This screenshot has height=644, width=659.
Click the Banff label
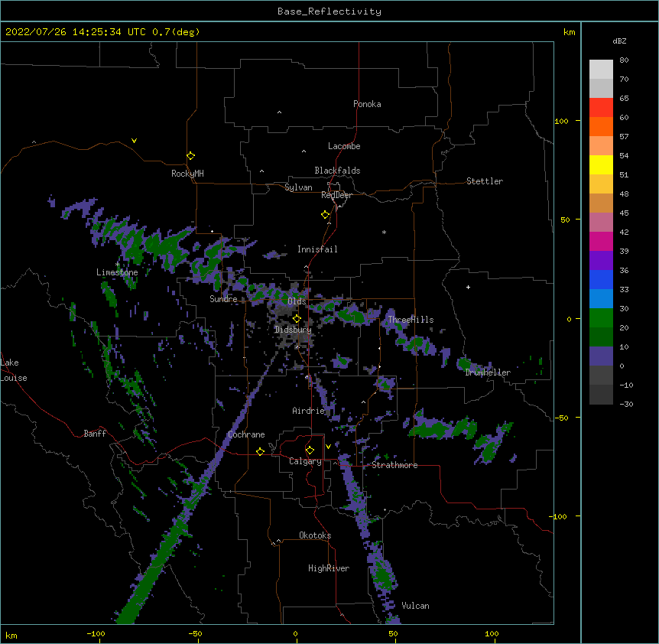click(95, 434)
